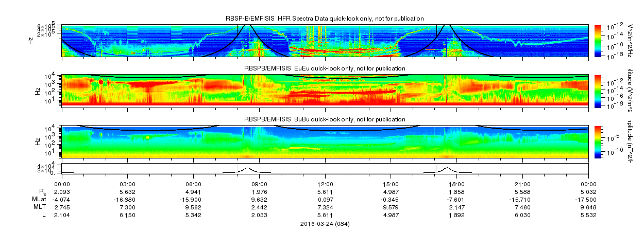Viewport: 644px width, 231px height.
Task: Click the MLat value -17.500 at the final 00:00
Action: [588, 199]
